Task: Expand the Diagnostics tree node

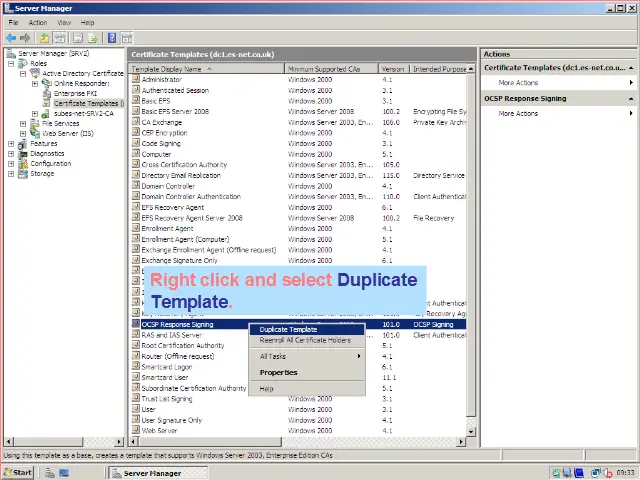Action: click(11, 153)
